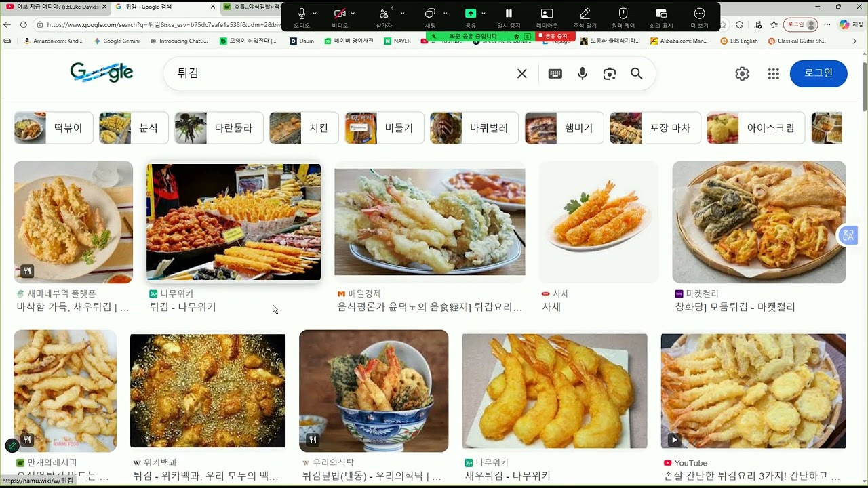Open the 튀김덮밥(텐동) bowl image
The width and height of the screenshot is (868, 488).
(x=374, y=391)
